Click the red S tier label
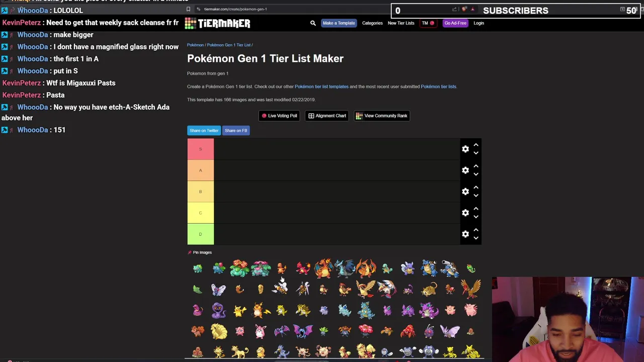 point(200,149)
